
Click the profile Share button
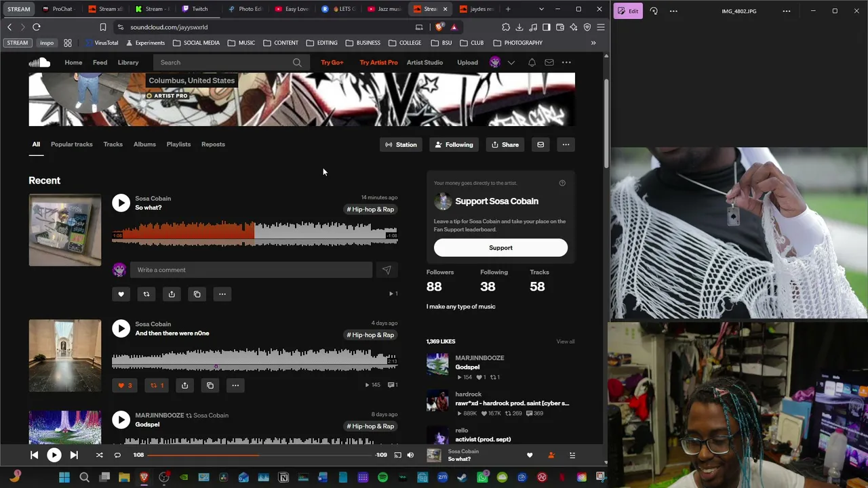(505, 144)
